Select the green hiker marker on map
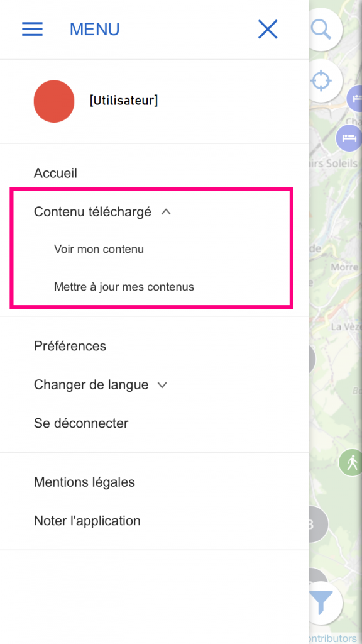This screenshot has height=644, width=362. click(351, 464)
